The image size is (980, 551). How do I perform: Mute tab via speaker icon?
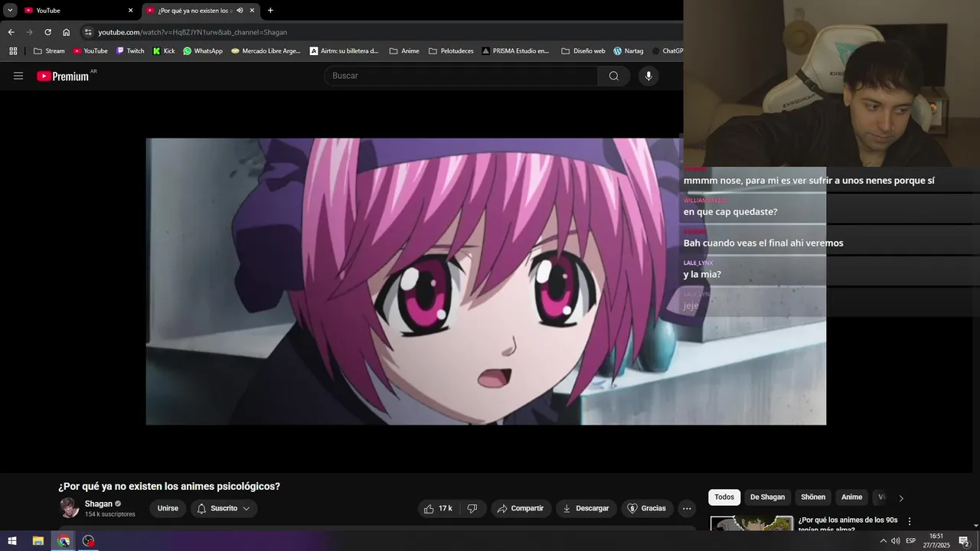(240, 11)
